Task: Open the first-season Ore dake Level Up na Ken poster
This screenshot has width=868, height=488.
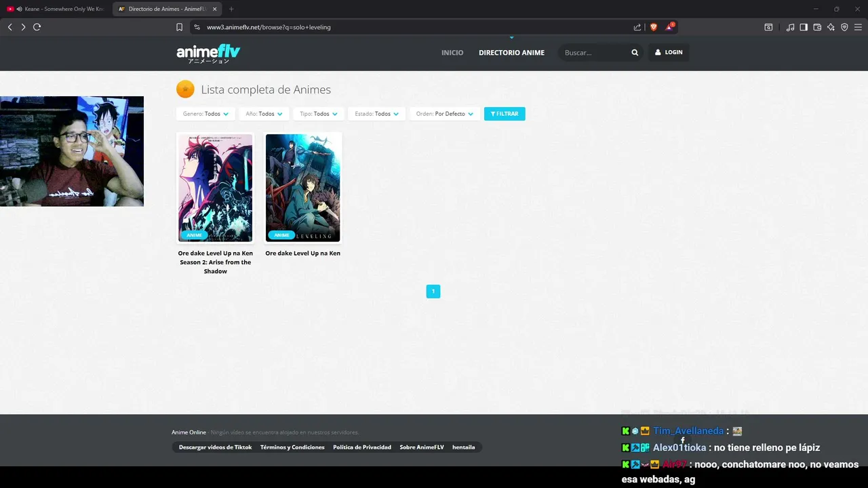Action: coord(302,188)
